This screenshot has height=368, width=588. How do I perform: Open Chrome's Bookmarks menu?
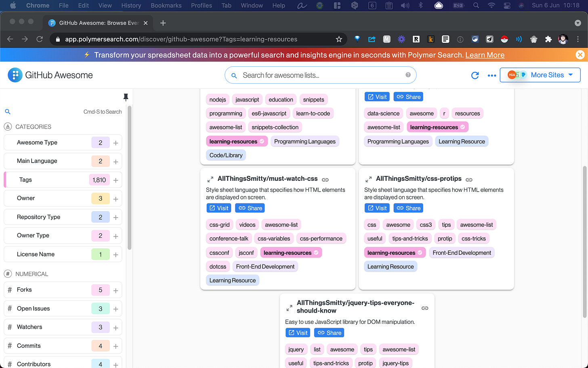click(x=166, y=6)
